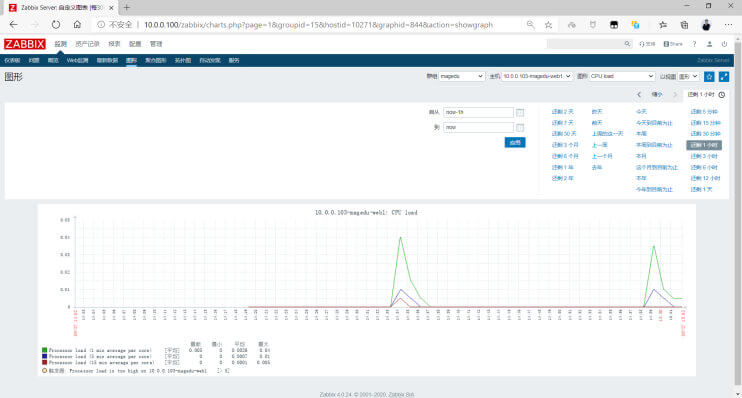This screenshot has height=398, width=742.
Task: Open Zabbix support (headset icon)
Action: click(x=647, y=44)
